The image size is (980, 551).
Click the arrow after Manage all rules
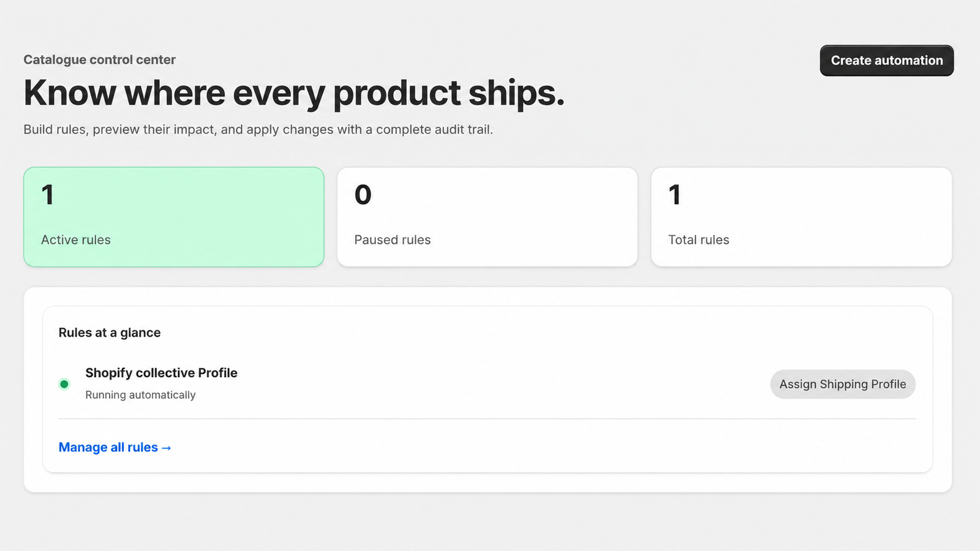point(166,448)
